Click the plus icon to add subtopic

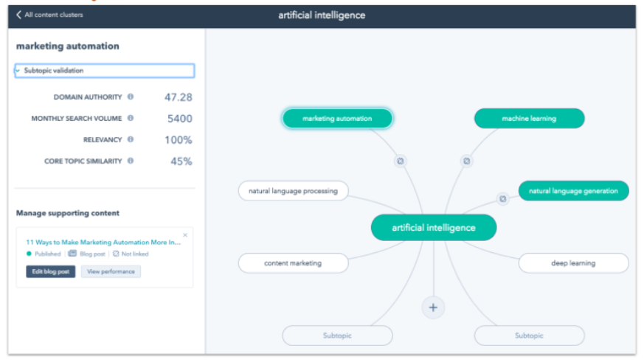click(433, 307)
